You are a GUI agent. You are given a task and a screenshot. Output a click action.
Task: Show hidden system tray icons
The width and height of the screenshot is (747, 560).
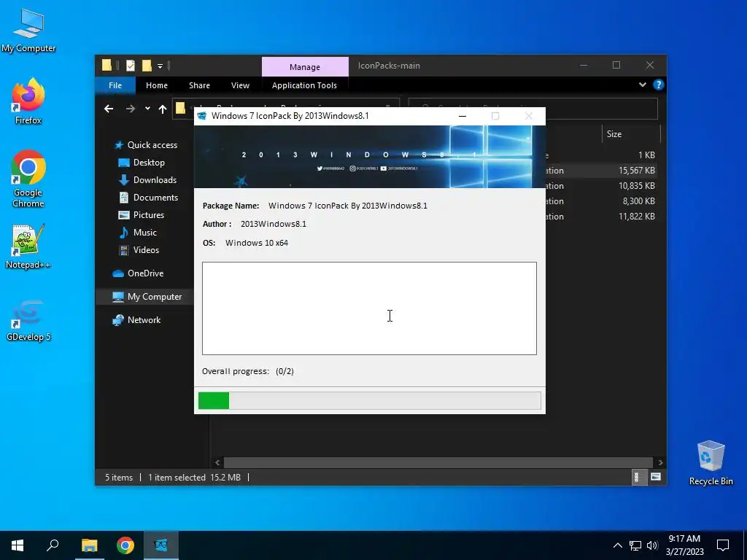pos(617,545)
